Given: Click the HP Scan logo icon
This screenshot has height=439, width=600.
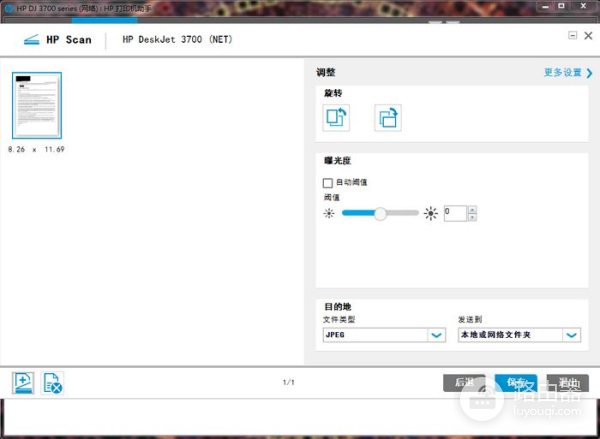Looking at the screenshot, I should click(x=31, y=40).
